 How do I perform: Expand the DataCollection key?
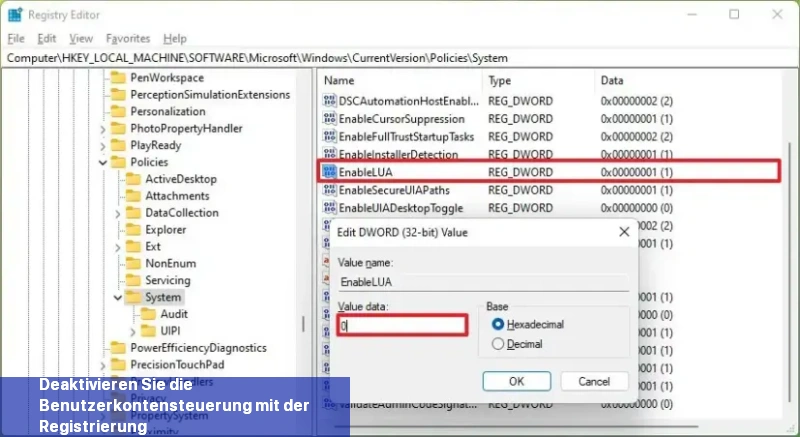tap(118, 213)
